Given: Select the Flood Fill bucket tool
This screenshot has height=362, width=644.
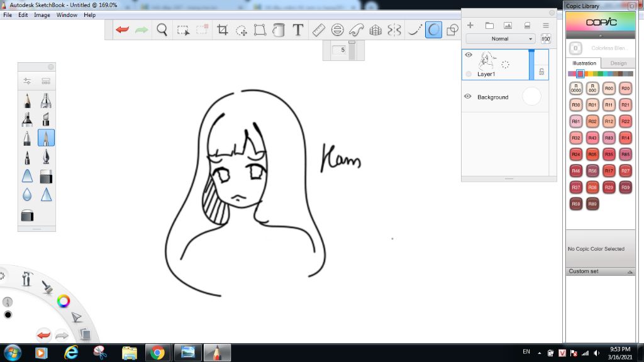Looking at the screenshot, I should point(279,30).
